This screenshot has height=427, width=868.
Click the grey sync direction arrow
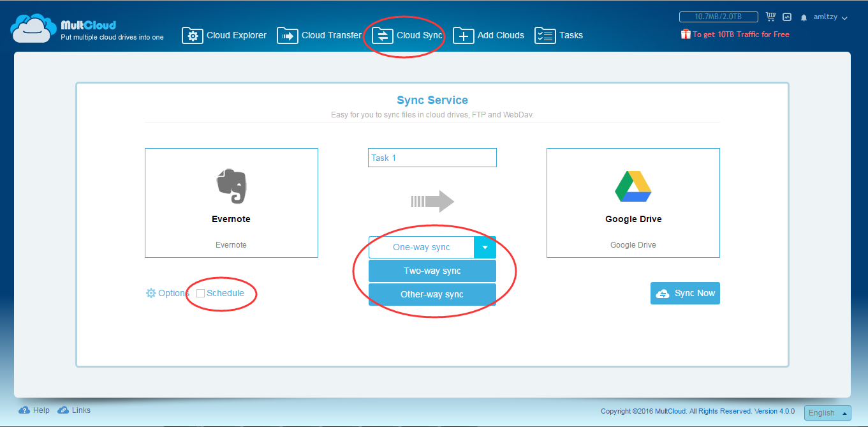pos(432,202)
